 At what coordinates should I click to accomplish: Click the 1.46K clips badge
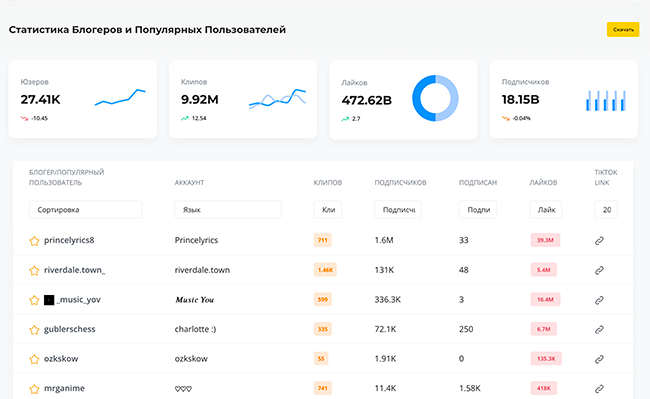(x=325, y=270)
